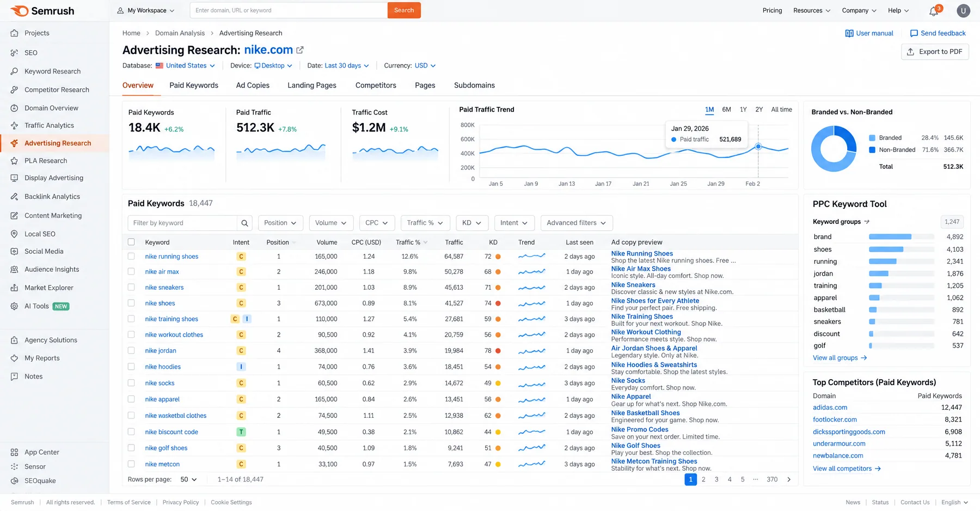Click the Branded legend color swatch

[x=872, y=138]
